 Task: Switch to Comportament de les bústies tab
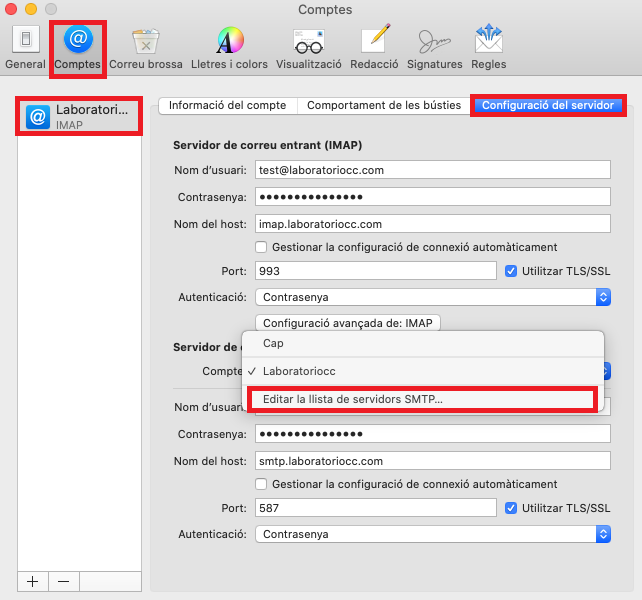[x=384, y=105]
